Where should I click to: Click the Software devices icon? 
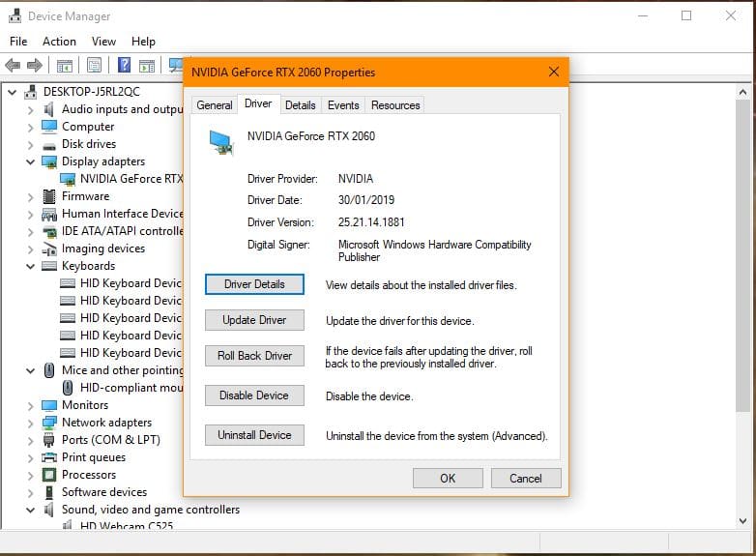49,492
